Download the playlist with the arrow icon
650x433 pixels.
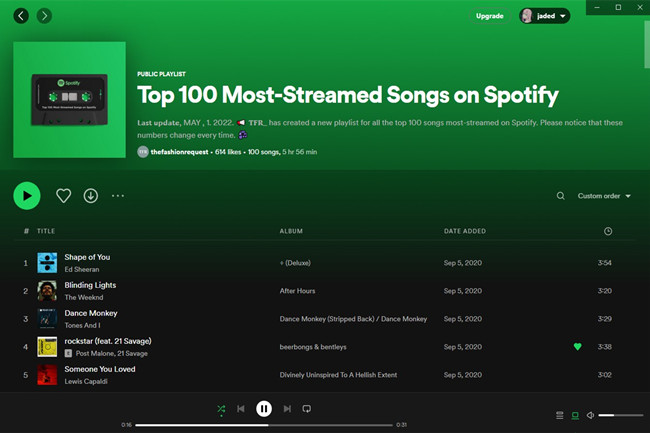point(91,196)
